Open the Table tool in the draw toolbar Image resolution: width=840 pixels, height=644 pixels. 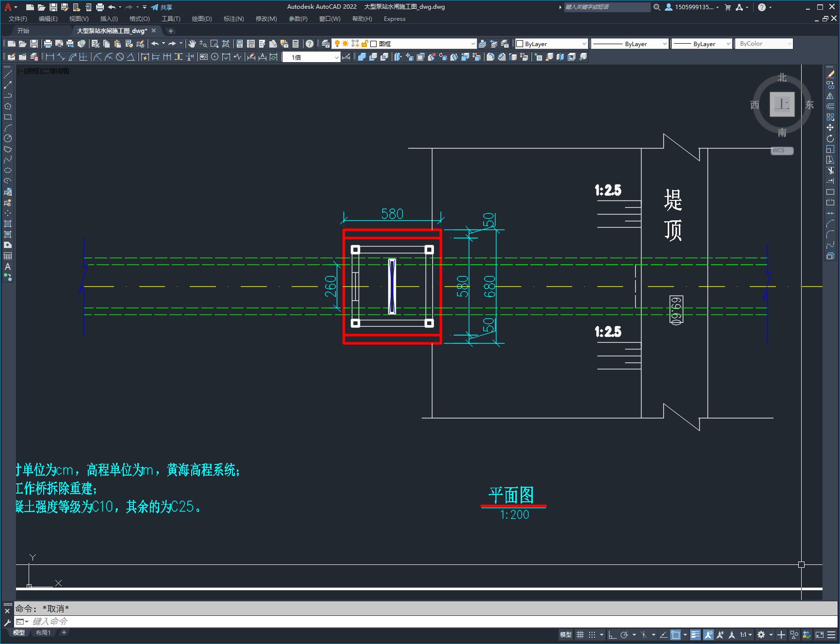click(x=8, y=256)
